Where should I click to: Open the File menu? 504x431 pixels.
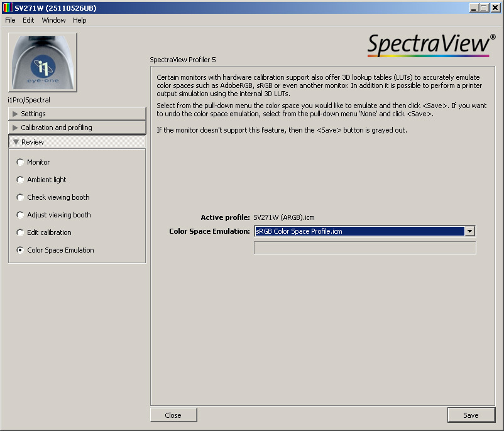pos(10,20)
